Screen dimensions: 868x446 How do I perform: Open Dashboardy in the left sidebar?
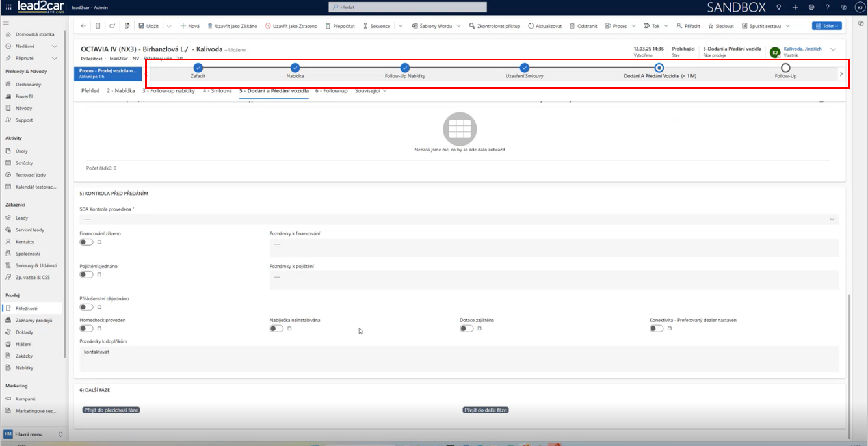(x=28, y=85)
